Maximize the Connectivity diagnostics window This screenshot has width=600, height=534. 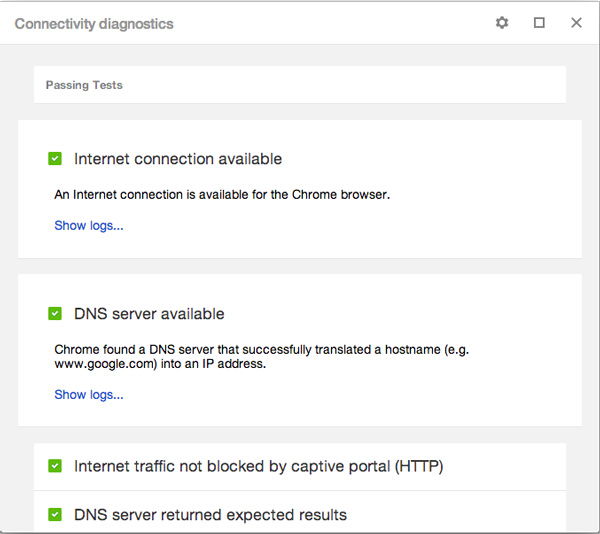pyautogui.click(x=539, y=23)
